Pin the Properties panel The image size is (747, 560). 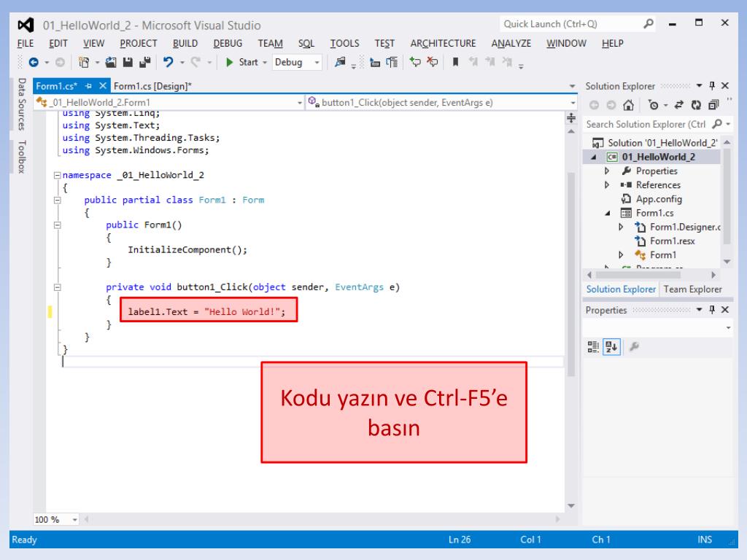(712, 309)
